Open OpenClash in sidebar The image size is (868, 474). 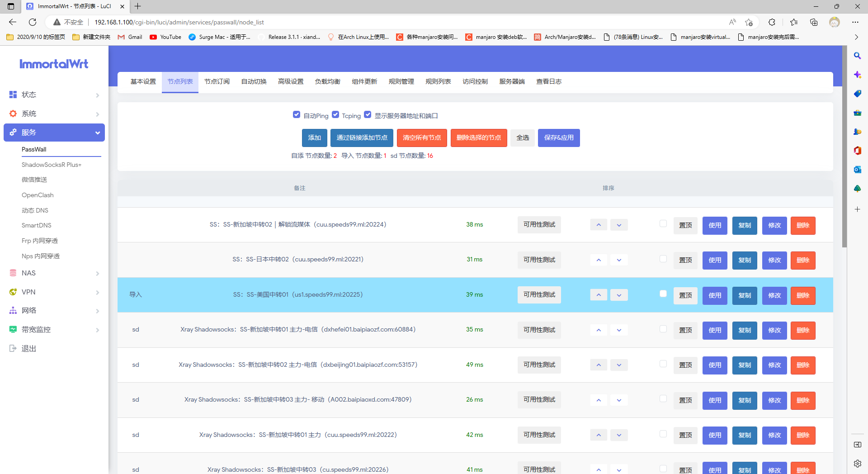[38, 195]
